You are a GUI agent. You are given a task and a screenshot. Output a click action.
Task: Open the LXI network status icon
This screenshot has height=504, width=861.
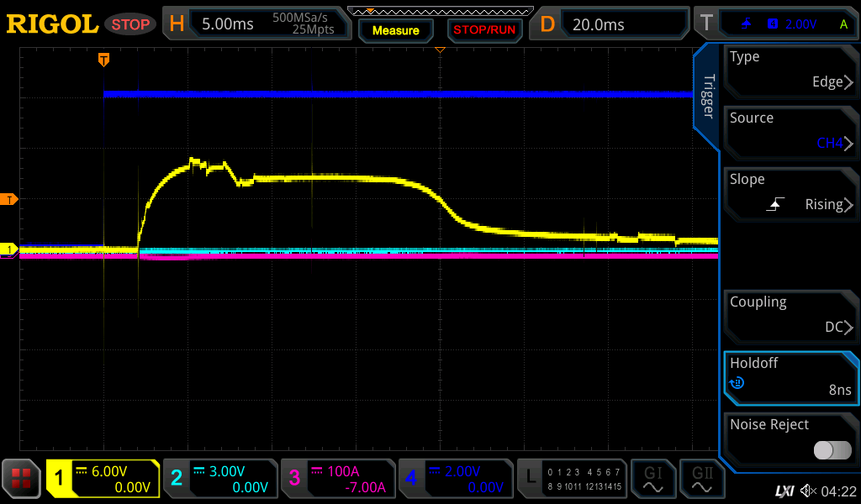[784, 491]
